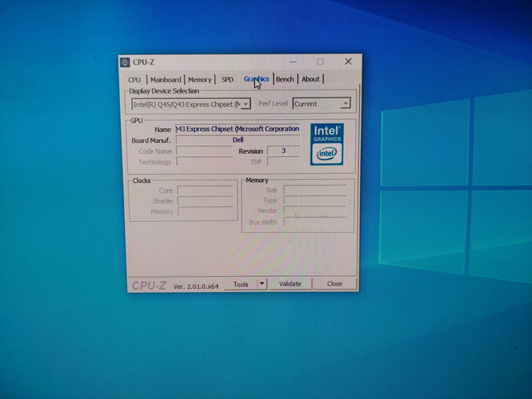
Task: Click the Board Manuf. value Dell
Action: [238, 140]
